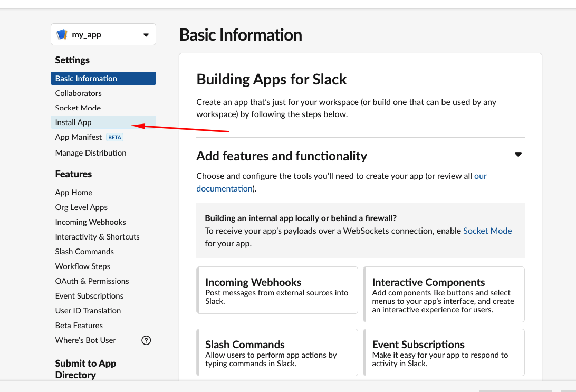Viewport: 576px width, 392px height.
Task: Click the Settings section heading
Action: click(72, 60)
